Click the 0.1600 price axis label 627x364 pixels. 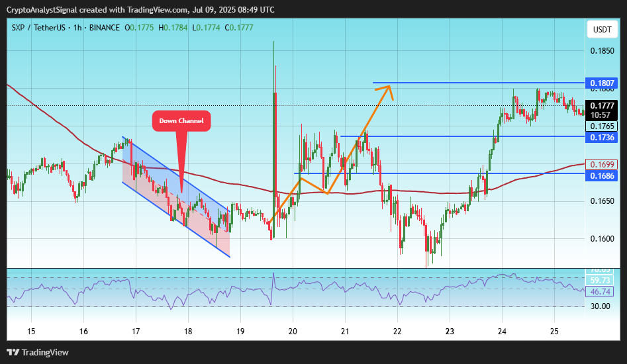[602, 239]
